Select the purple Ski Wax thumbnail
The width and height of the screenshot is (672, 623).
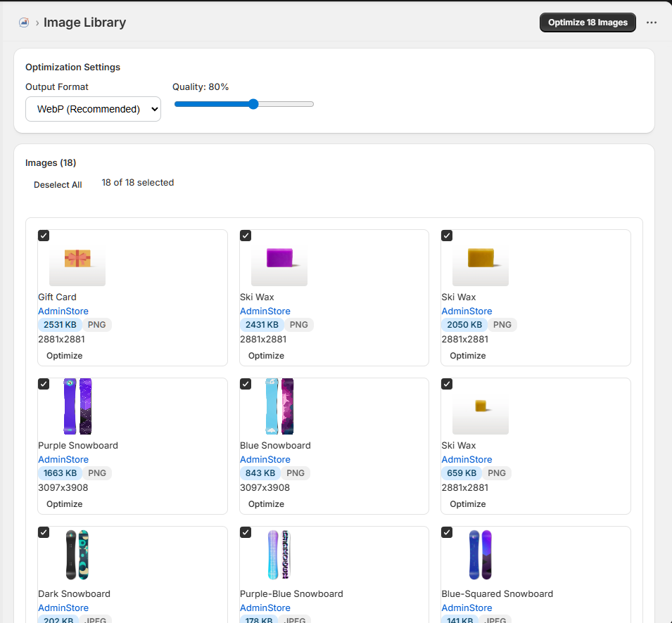click(279, 258)
